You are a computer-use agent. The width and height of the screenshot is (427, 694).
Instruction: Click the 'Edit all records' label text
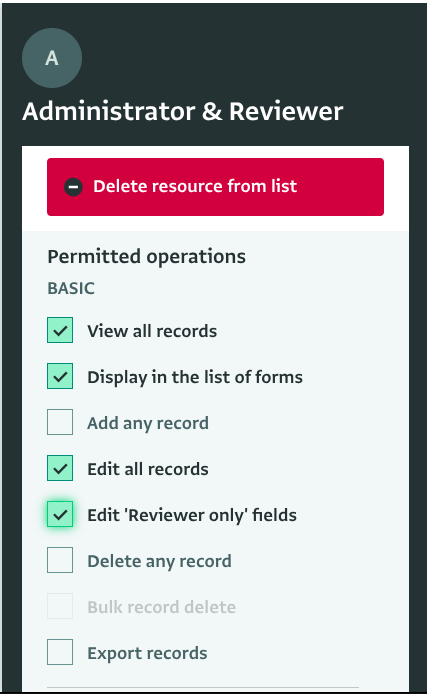tap(148, 469)
